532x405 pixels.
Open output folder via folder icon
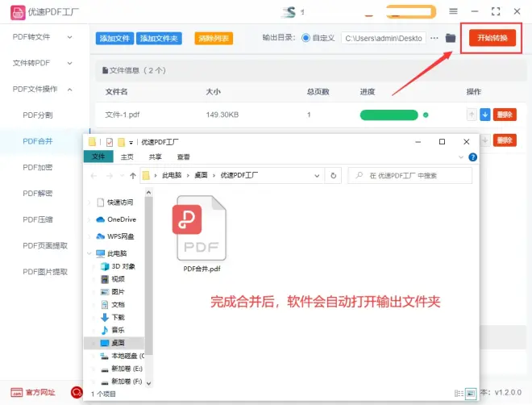pos(451,38)
